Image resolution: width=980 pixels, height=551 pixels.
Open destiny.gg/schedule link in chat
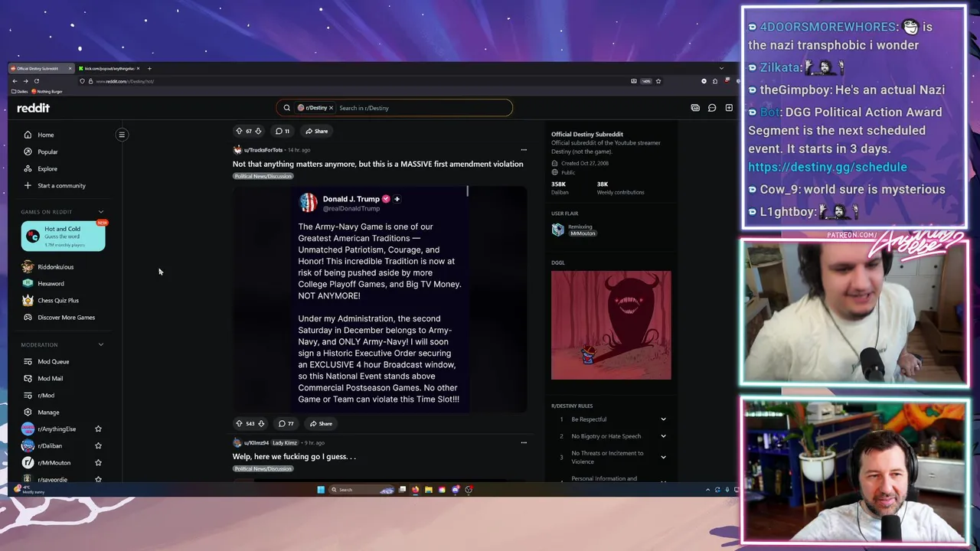tap(828, 167)
